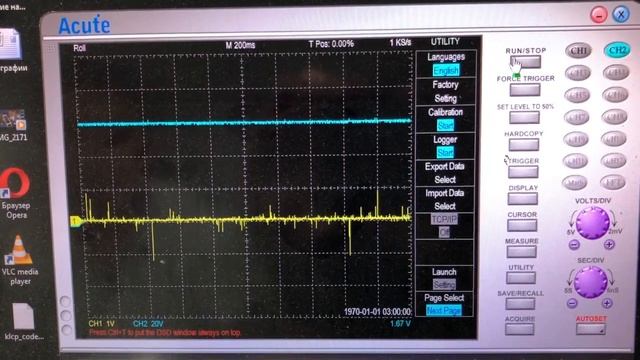Click the Roll mode indicator
The image size is (640, 360).
pos(80,48)
